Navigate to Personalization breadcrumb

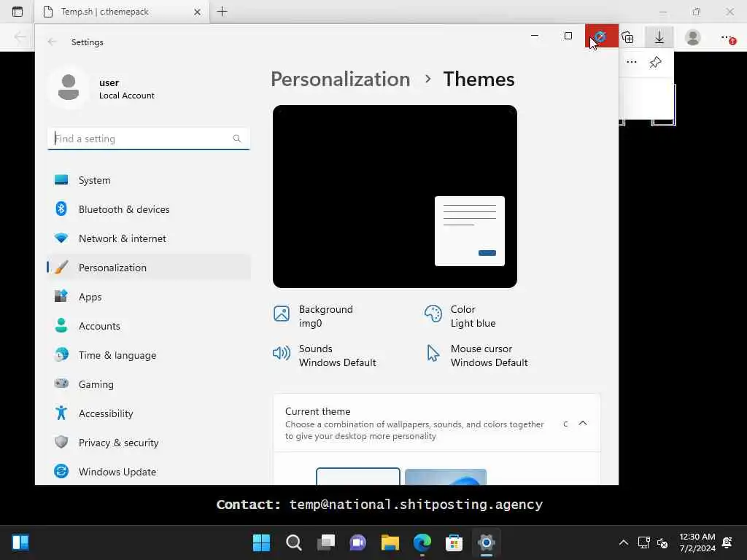click(x=340, y=79)
